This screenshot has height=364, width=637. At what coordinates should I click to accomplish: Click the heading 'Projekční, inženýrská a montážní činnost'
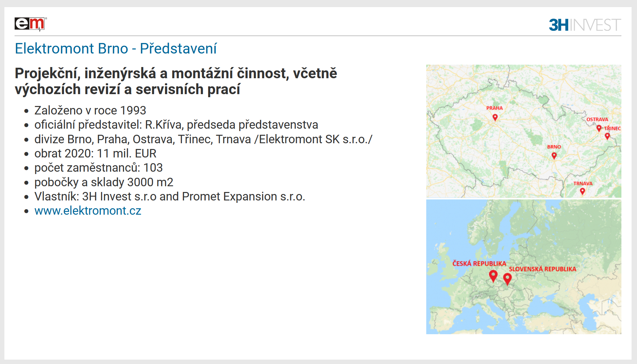(x=176, y=81)
